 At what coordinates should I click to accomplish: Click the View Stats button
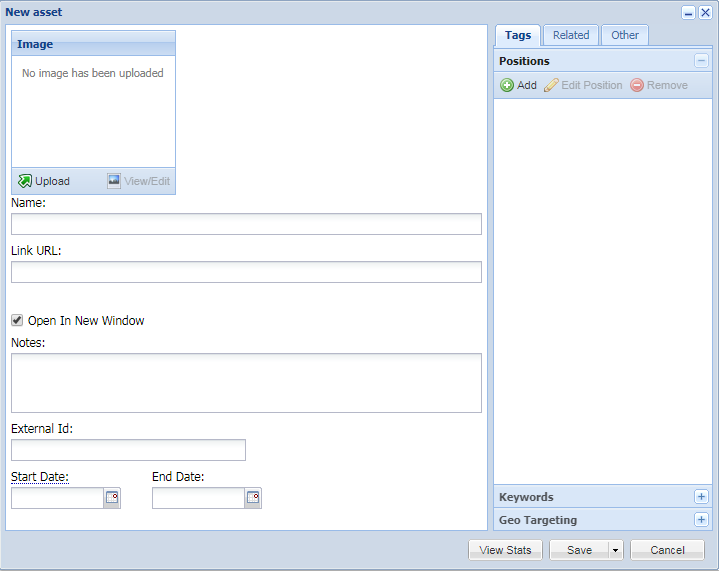(505, 550)
